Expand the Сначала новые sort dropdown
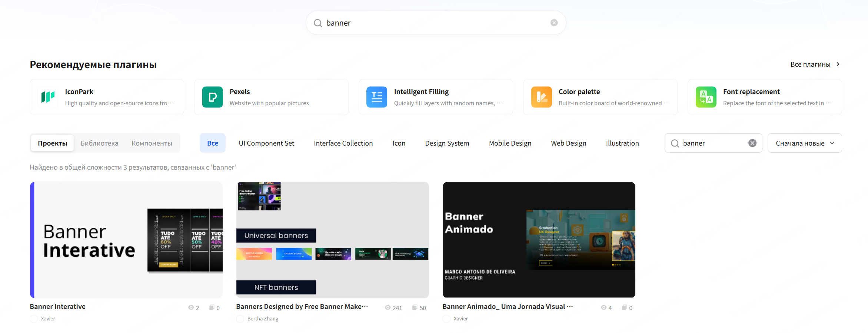868x333 pixels. [x=804, y=143]
